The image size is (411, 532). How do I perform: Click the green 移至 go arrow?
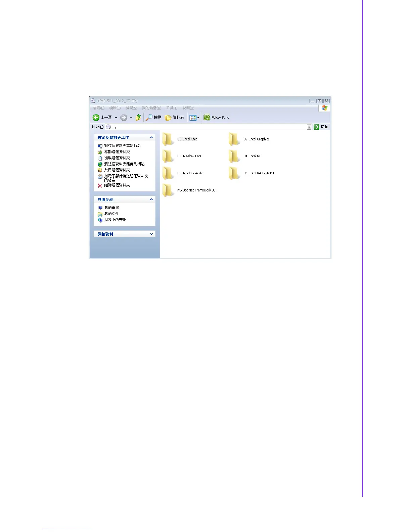point(316,127)
